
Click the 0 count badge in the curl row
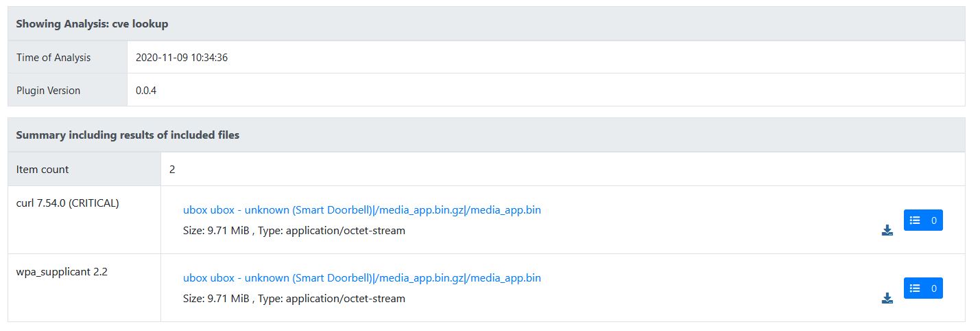(x=933, y=220)
